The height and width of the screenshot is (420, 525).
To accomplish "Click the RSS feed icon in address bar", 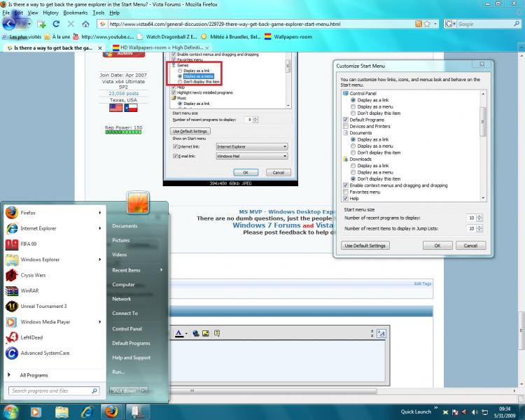I will [x=418, y=24].
